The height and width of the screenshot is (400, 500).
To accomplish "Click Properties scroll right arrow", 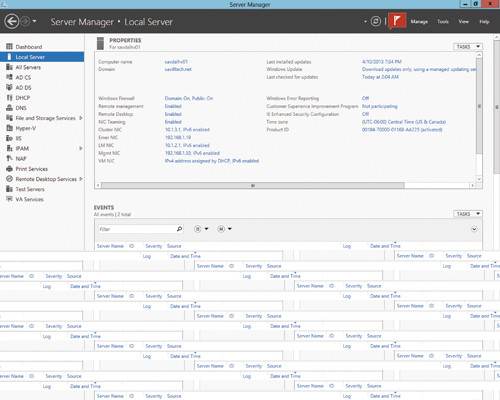I will coord(473,185).
